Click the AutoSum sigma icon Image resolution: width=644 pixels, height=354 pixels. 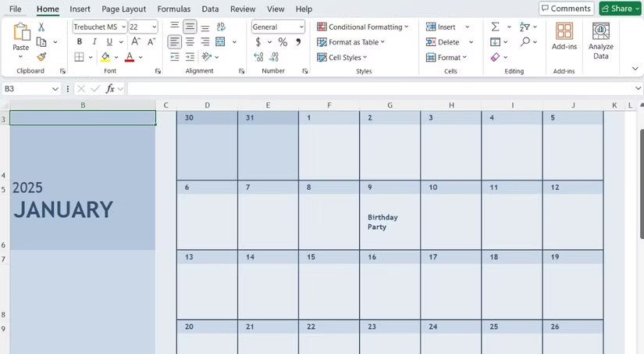click(495, 27)
